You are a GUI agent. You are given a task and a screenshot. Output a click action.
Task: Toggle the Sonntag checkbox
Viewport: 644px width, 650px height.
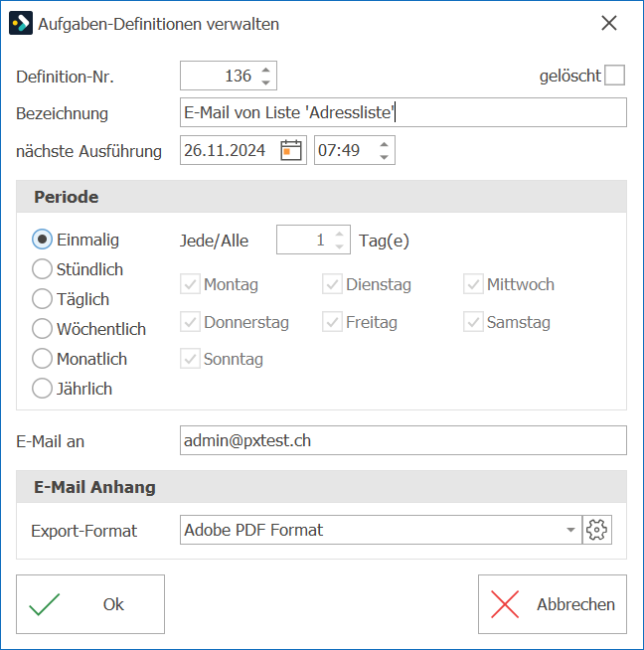click(190, 359)
